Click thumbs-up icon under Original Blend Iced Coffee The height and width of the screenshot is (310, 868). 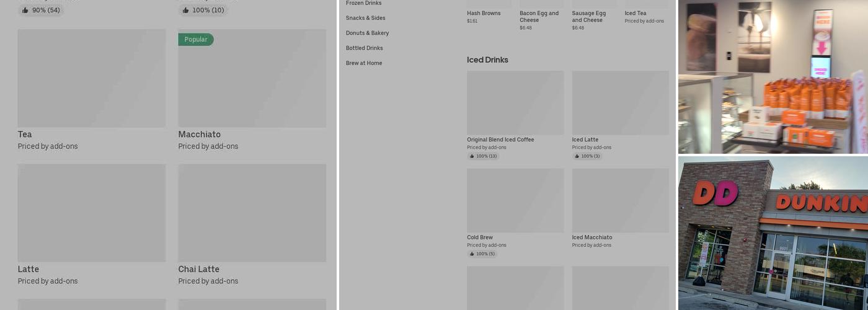pos(472,156)
